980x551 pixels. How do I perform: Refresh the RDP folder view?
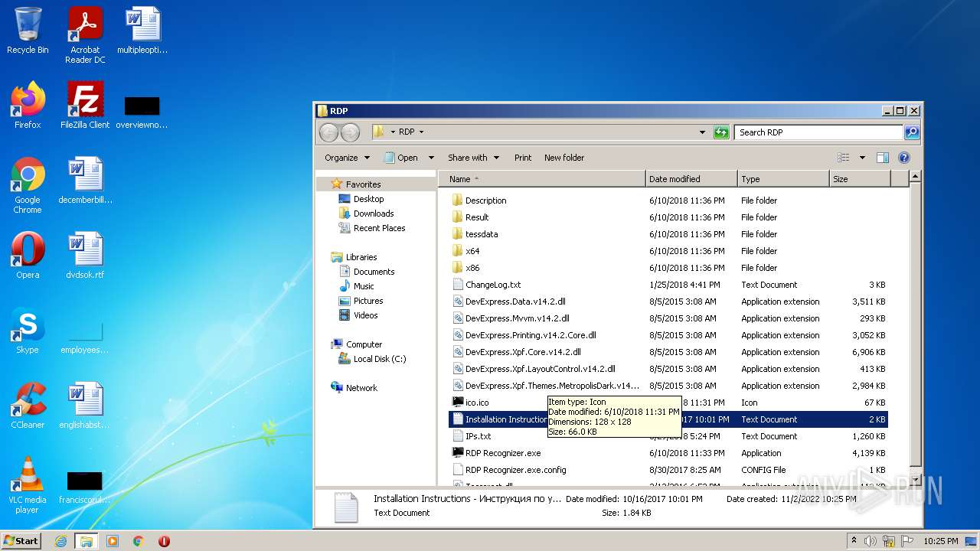click(x=720, y=132)
